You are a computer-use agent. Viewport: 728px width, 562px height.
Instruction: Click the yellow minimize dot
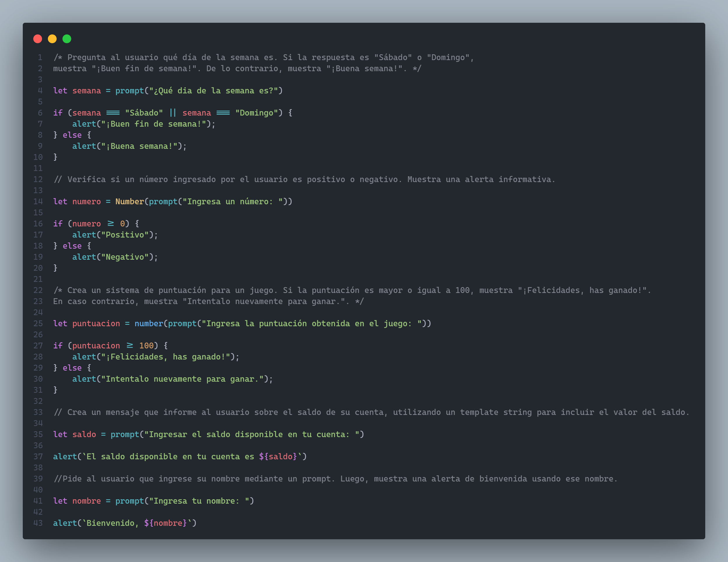click(x=52, y=39)
